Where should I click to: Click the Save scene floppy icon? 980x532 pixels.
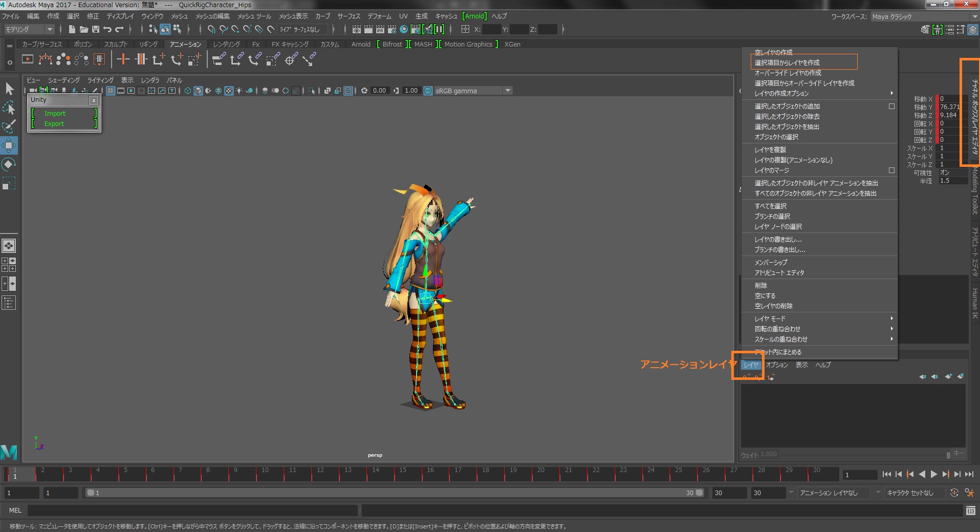(x=95, y=29)
